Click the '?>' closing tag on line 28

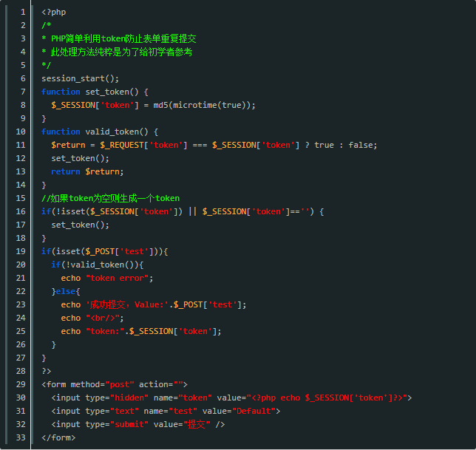[47, 371]
